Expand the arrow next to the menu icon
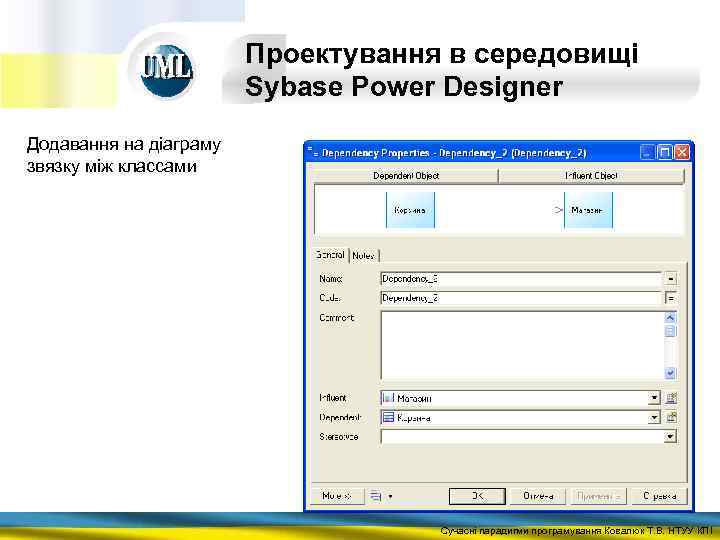Image resolution: width=720 pixels, height=540 pixels. tap(390, 496)
